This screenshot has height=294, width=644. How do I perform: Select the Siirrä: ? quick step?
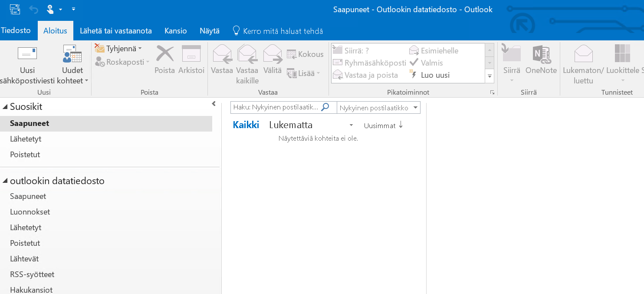(351, 50)
